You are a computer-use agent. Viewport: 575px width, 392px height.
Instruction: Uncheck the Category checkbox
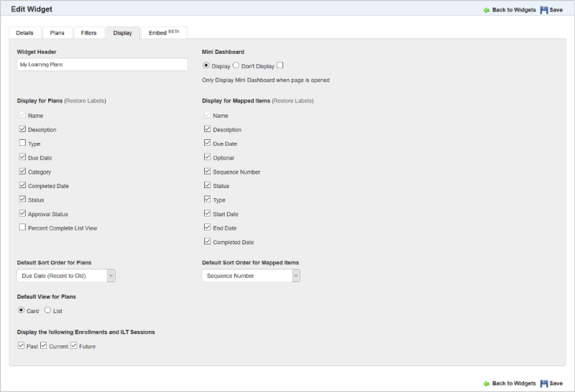pos(22,171)
